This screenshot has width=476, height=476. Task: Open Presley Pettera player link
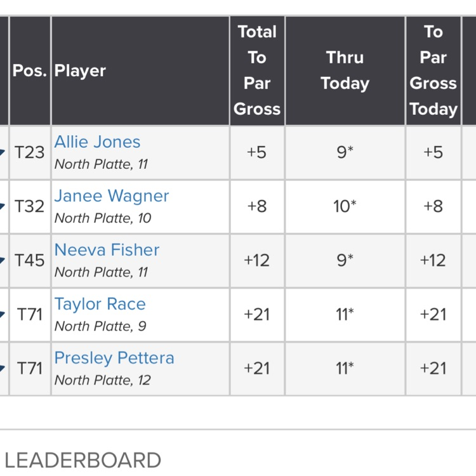pos(114,358)
